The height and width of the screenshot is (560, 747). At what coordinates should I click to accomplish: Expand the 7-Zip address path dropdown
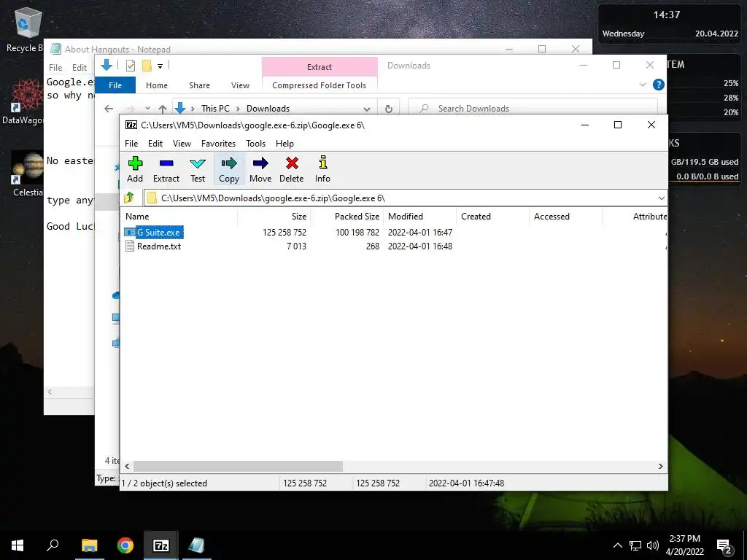(661, 198)
